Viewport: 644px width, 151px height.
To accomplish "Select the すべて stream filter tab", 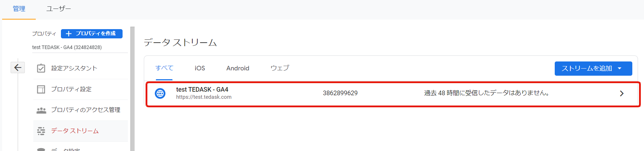I will tap(164, 68).
